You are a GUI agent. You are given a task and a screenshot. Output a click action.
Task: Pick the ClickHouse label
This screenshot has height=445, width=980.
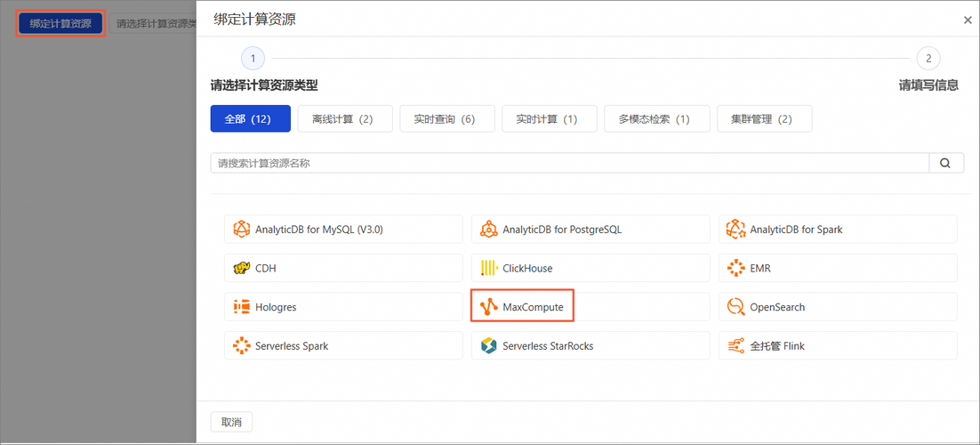[x=527, y=269]
